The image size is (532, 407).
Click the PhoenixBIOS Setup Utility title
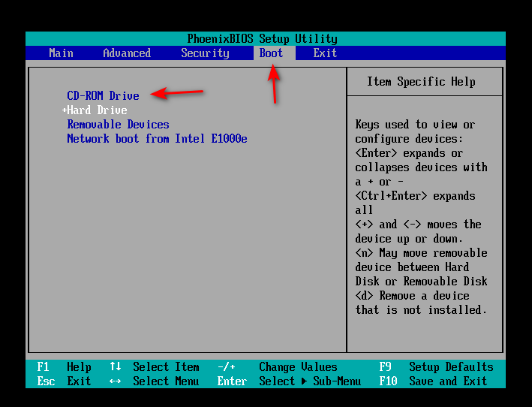click(x=263, y=39)
